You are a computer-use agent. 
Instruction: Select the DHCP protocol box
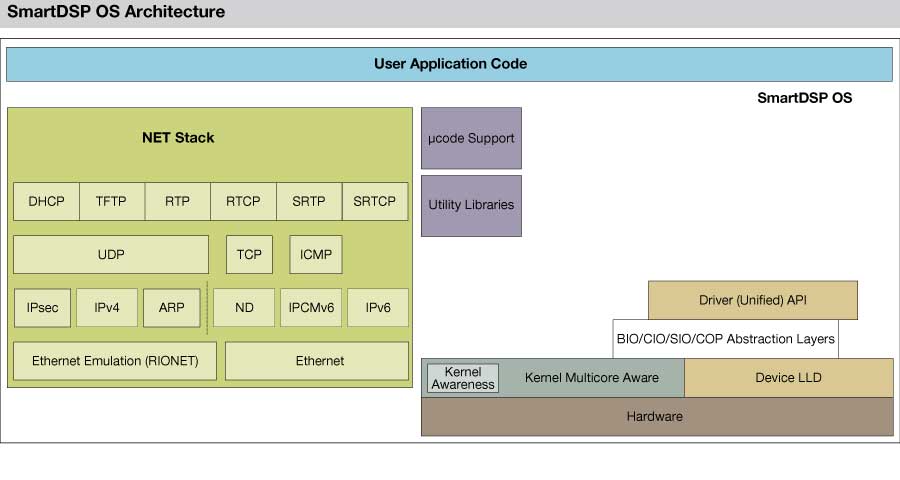click(x=46, y=201)
